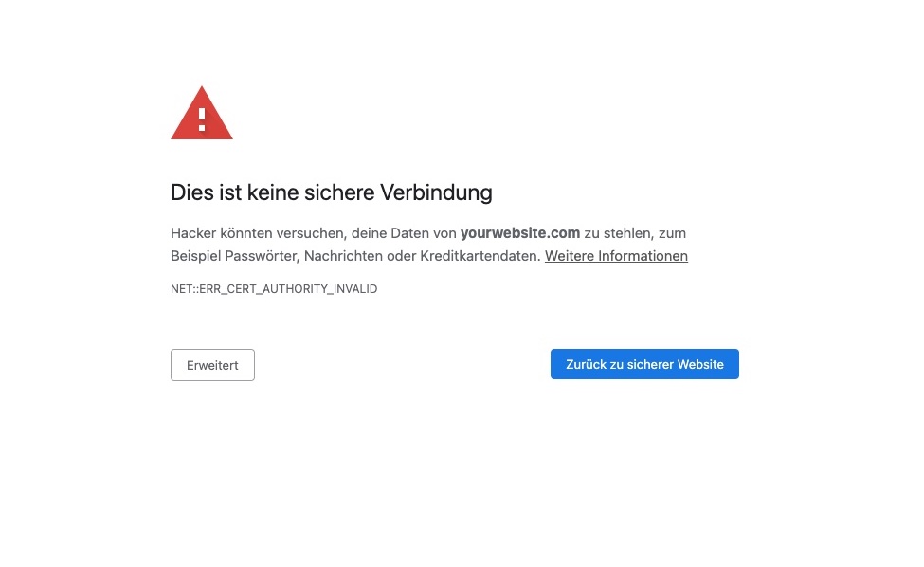Click the word versuchen in the paragraph
The height and width of the screenshot is (567, 924).
pos(312,233)
